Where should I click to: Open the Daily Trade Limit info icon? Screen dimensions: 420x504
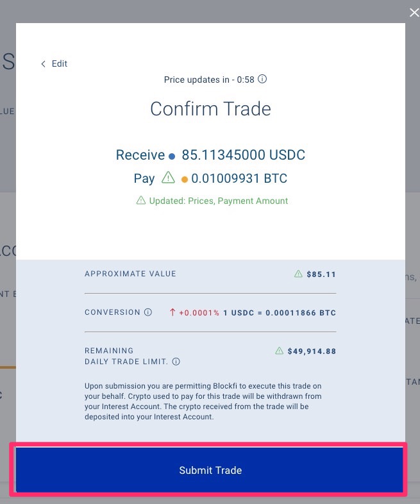(176, 362)
